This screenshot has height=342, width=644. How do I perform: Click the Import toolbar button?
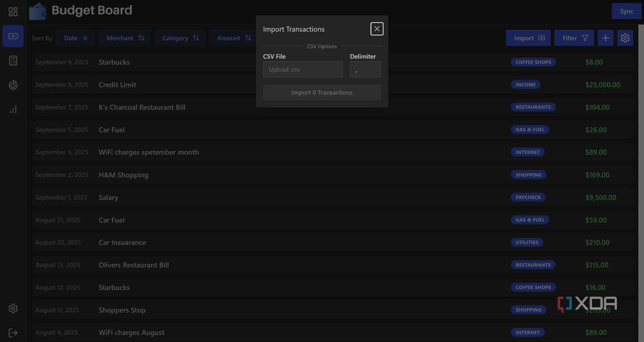click(529, 38)
